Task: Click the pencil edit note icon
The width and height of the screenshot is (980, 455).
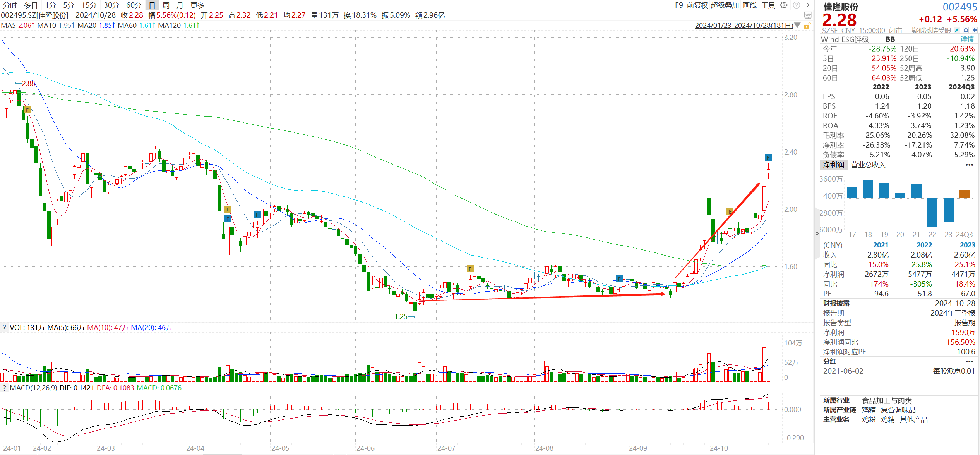Action: (957, 30)
